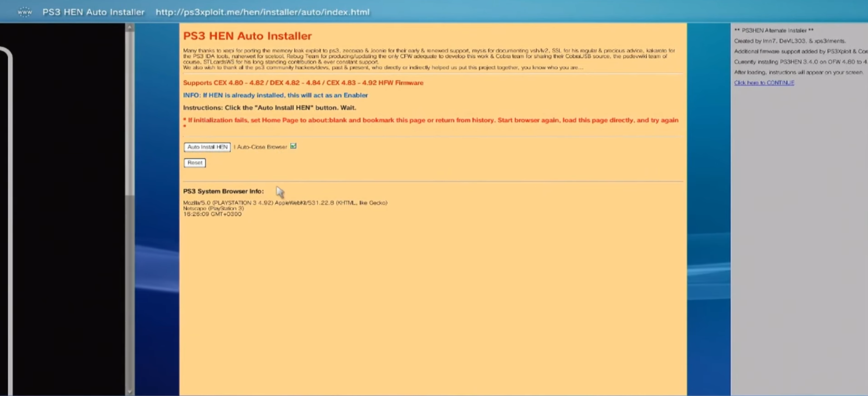
Task: Click the Instructions Auto Install HEN line
Action: tap(269, 108)
